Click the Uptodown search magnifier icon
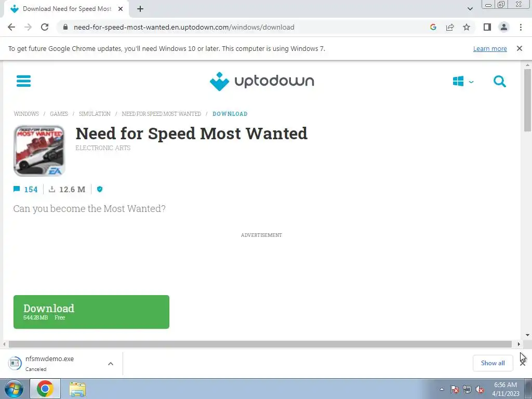532x399 pixels. click(x=499, y=82)
